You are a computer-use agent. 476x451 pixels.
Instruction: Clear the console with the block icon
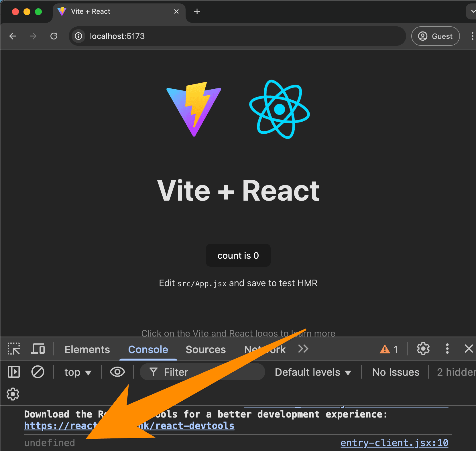(x=38, y=372)
